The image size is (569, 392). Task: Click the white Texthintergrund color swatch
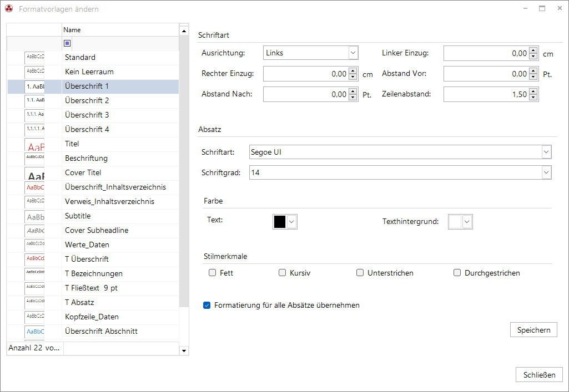[x=455, y=222]
